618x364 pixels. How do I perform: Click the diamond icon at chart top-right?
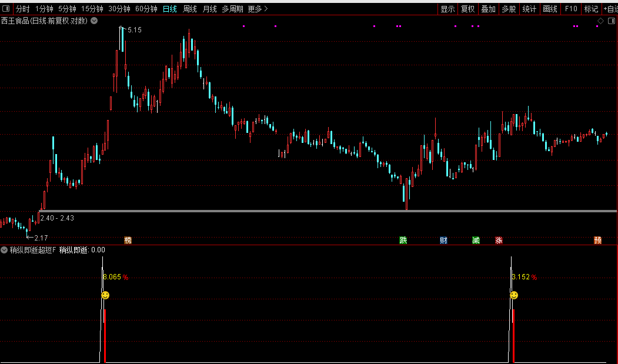pos(600,21)
